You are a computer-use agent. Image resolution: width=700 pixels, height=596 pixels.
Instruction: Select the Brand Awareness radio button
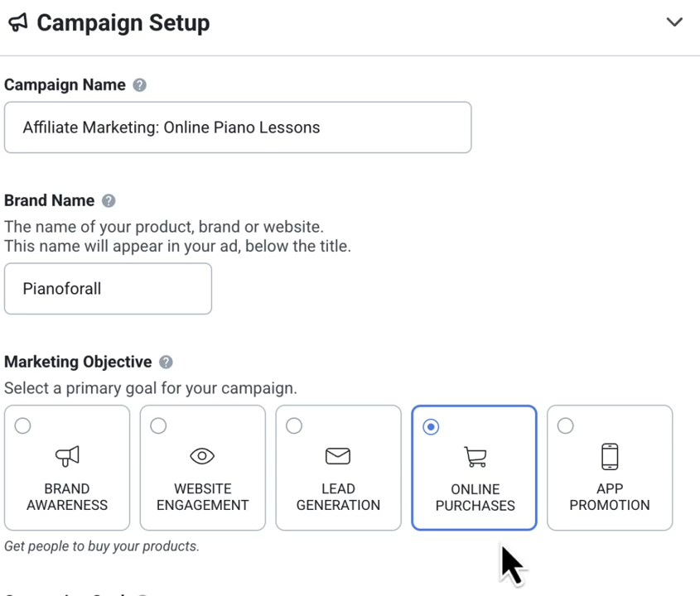[x=23, y=425]
